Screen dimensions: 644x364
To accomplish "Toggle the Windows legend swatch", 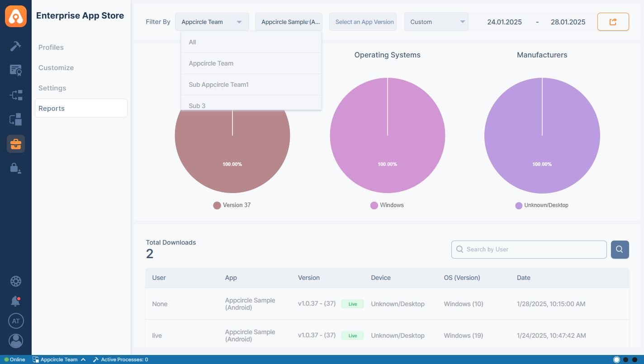I will coord(374,205).
